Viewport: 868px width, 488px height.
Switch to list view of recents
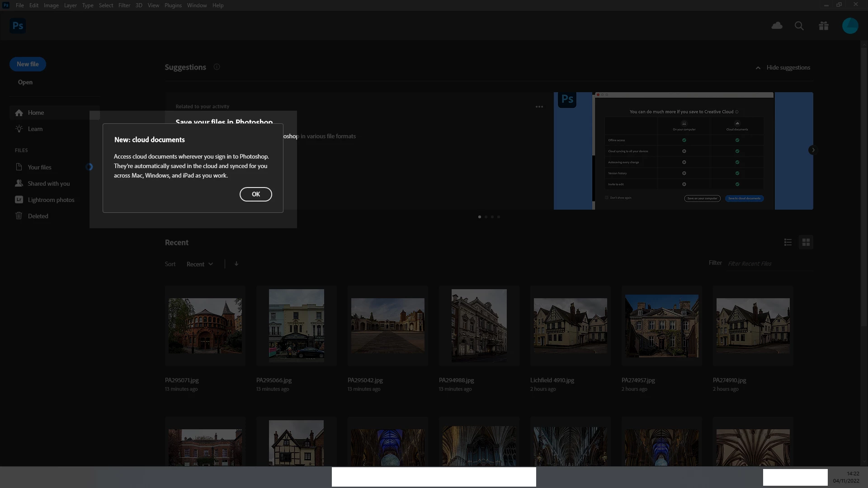pos(788,243)
